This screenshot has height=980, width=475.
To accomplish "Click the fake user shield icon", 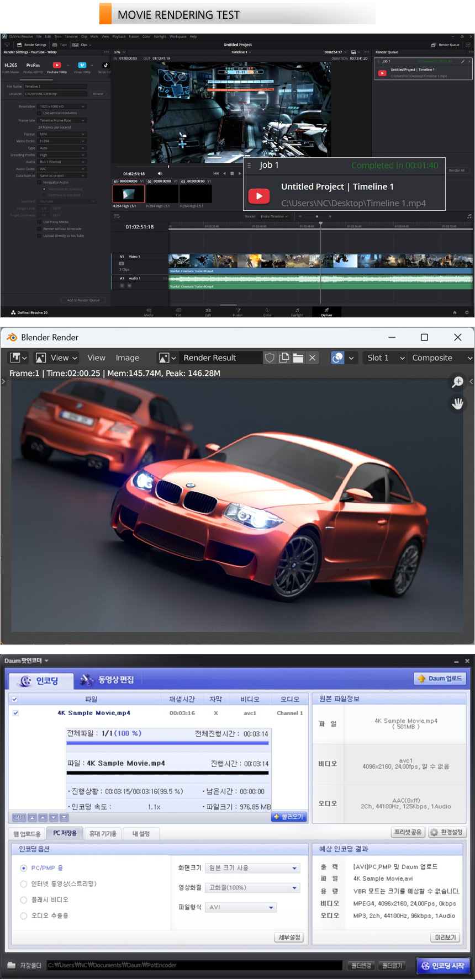I will [270, 358].
